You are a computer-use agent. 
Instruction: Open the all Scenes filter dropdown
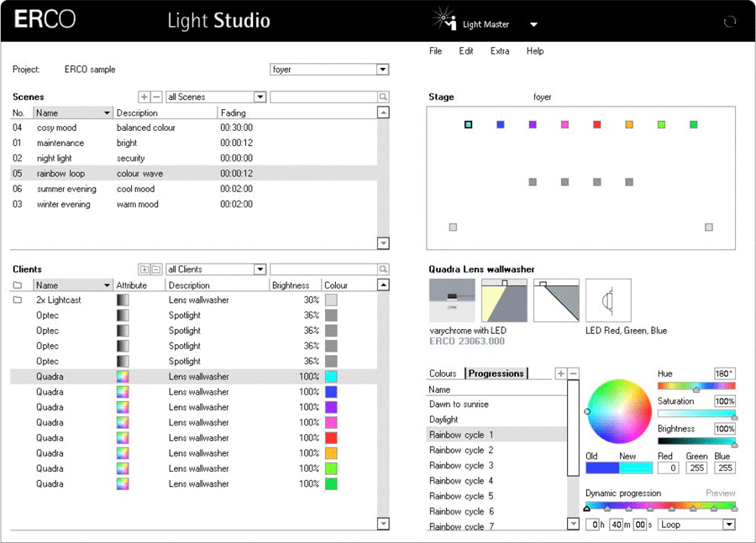[x=260, y=97]
